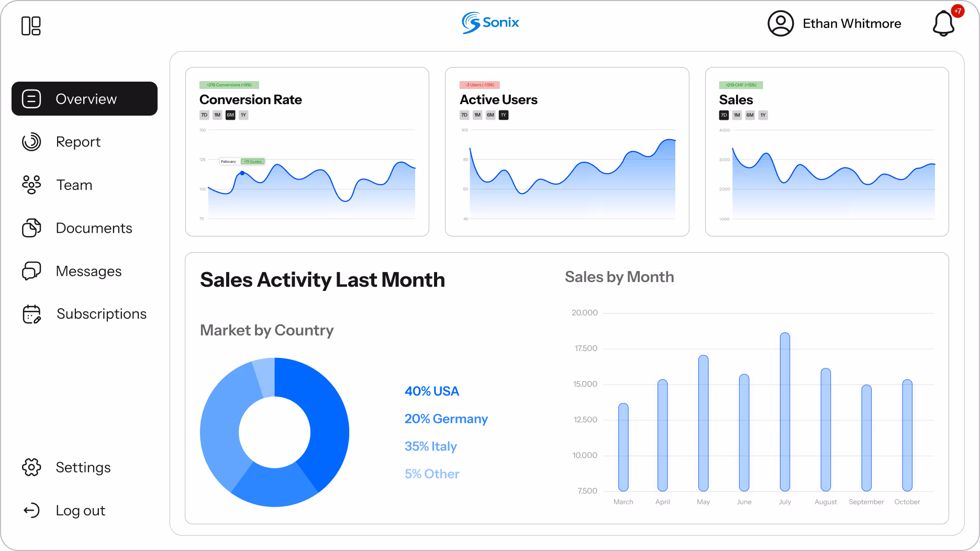Go to the Overview page
The image size is (980, 551).
pos(84,98)
